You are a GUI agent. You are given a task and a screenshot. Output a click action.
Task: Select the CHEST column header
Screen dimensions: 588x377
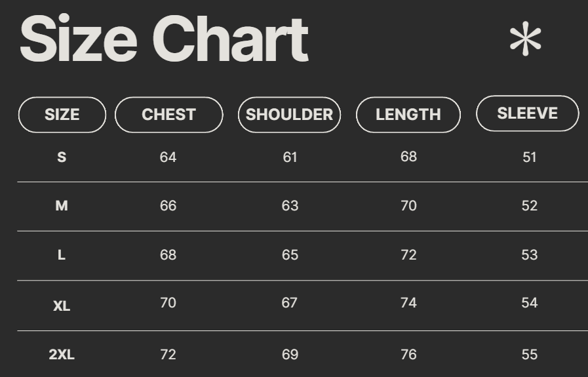(168, 115)
